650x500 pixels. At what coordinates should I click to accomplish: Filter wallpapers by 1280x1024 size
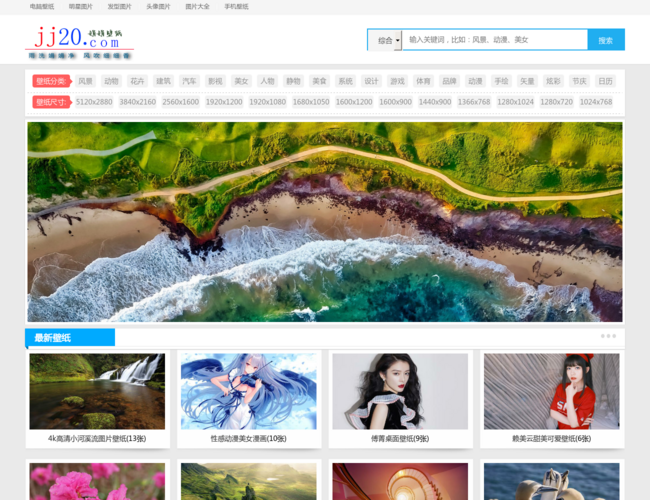tap(515, 102)
